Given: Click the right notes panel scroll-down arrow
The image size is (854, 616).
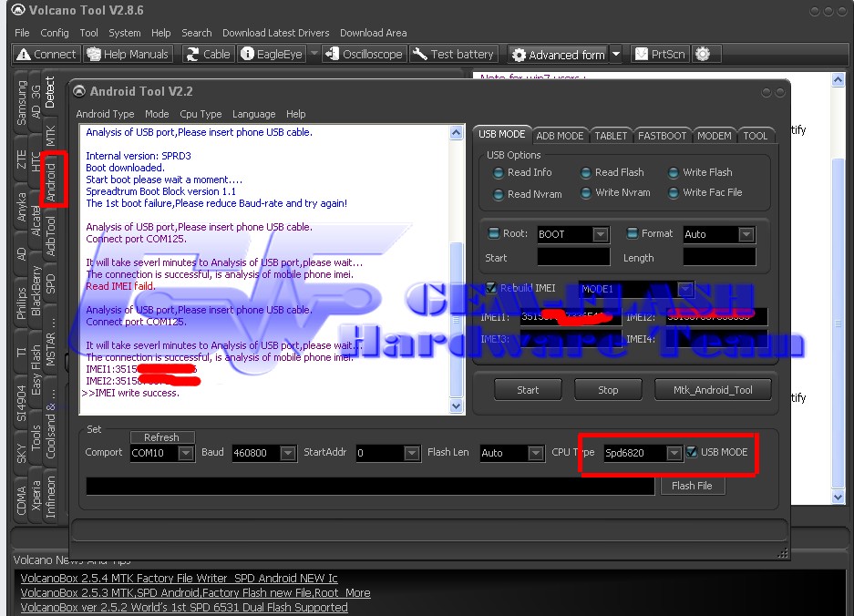Looking at the screenshot, I should 839,497.
